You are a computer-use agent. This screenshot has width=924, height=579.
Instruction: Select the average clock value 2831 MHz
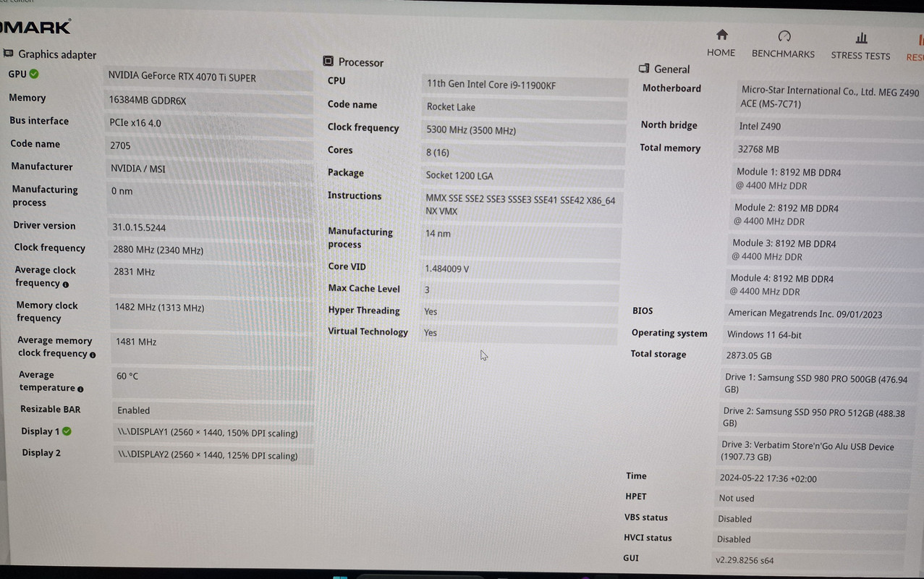134,272
